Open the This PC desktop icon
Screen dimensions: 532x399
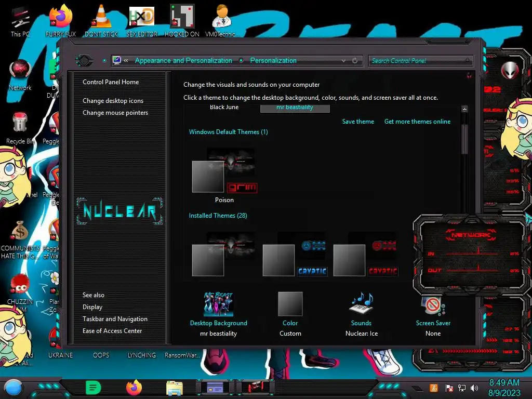[20, 21]
